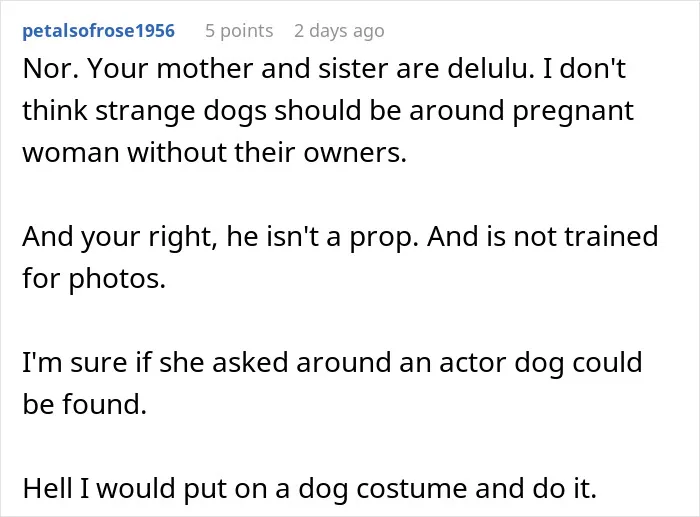The width and height of the screenshot is (700, 517).
Task: Click the 5 points score label
Action: point(239,31)
